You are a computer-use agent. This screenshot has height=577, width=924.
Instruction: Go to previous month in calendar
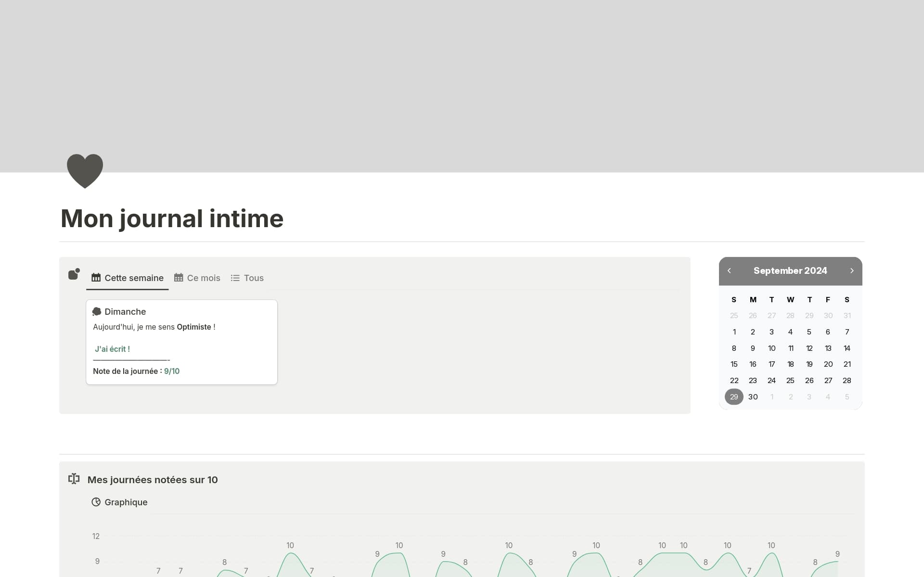click(729, 271)
